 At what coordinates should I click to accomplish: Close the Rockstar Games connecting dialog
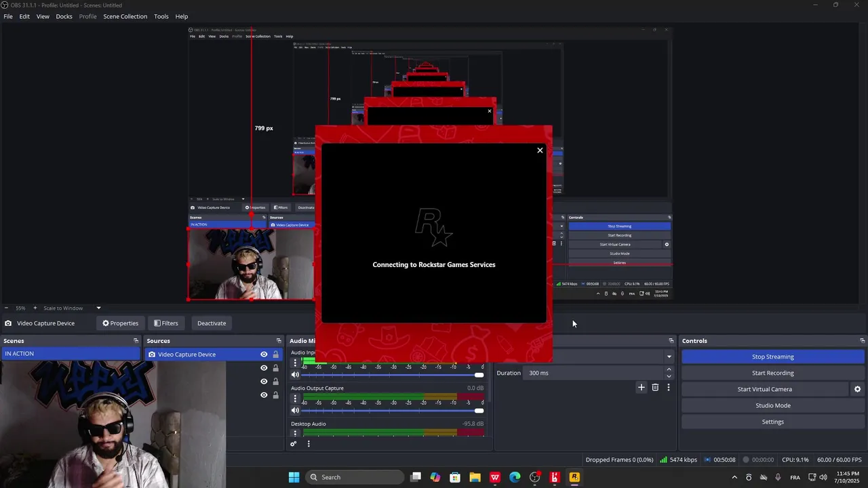point(540,150)
